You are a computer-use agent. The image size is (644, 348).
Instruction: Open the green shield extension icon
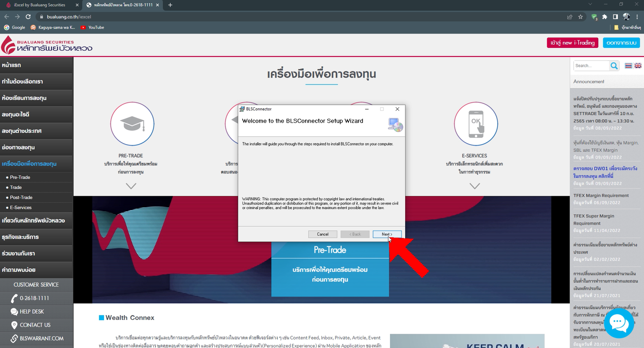click(594, 17)
